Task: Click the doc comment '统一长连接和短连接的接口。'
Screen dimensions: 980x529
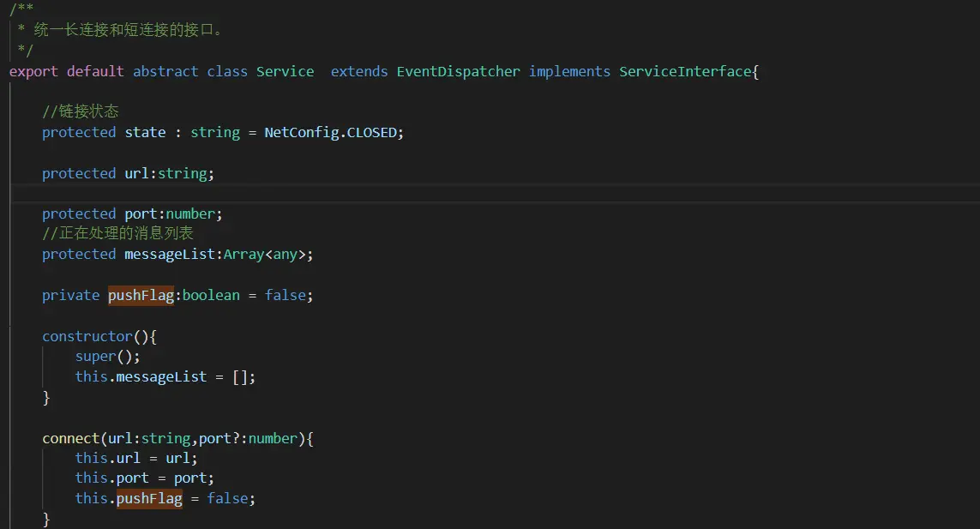Action: pos(128,29)
